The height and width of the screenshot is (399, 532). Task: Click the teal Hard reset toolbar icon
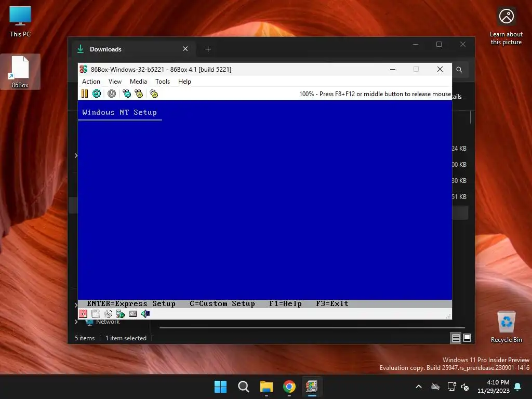click(97, 94)
